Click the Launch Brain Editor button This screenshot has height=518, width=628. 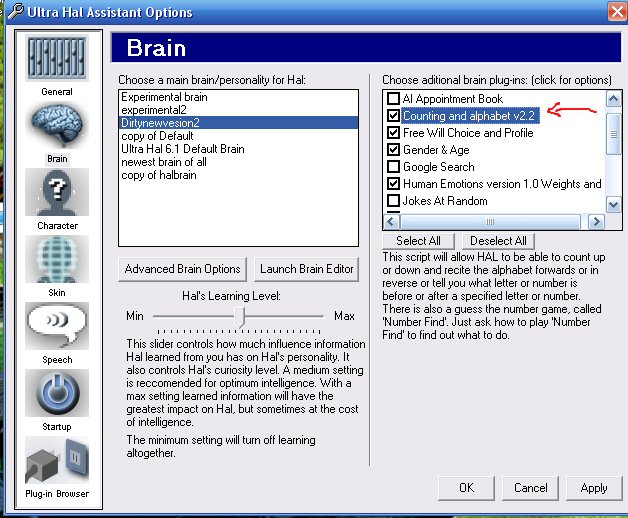pyautogui.click(x=306, y=269)
